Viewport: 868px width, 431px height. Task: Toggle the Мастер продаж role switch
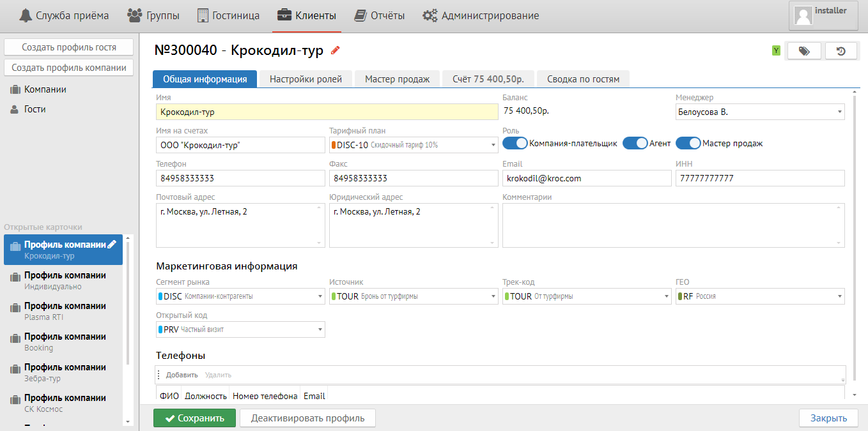click(x=688, y=144)
